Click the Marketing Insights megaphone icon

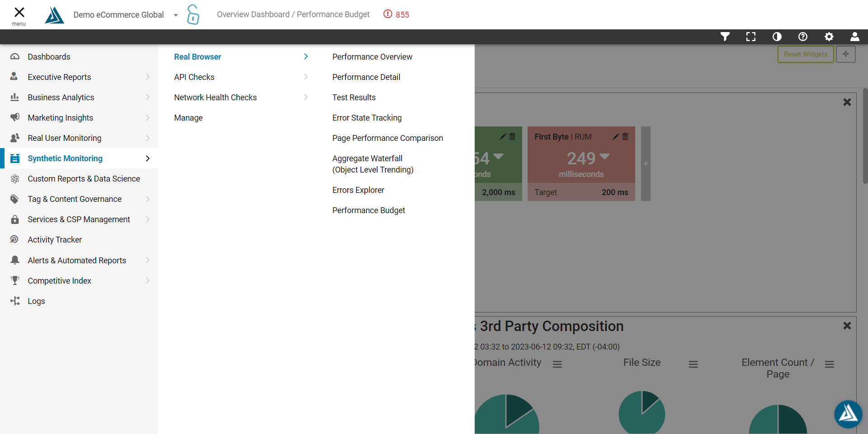pyautogui.click(x=14, y=117)
